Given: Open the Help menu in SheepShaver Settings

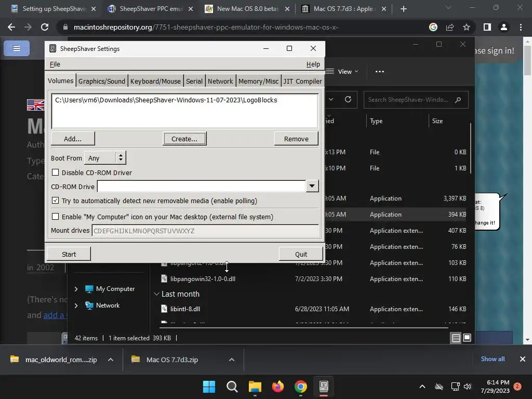Looking at the screenshot, I should [x=313, y=64].
